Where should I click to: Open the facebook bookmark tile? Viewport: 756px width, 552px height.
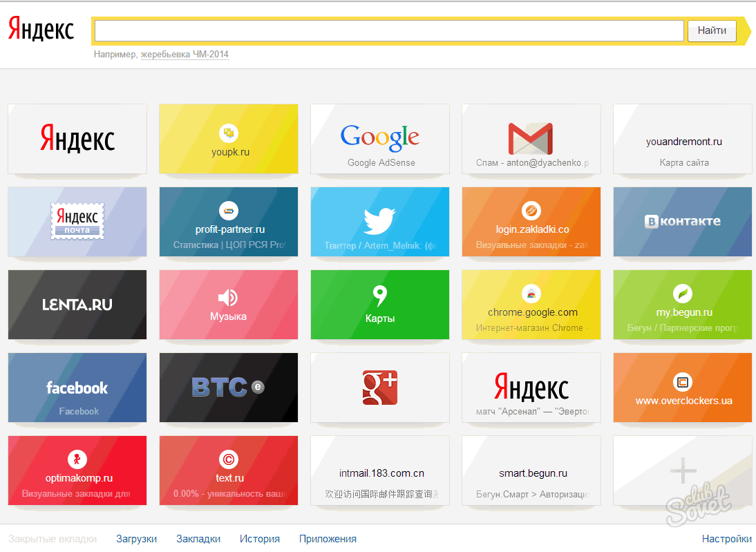point(77,388)
